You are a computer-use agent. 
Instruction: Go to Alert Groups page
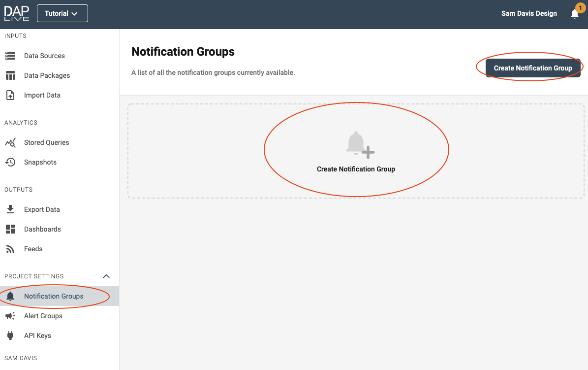click(43, 316)
